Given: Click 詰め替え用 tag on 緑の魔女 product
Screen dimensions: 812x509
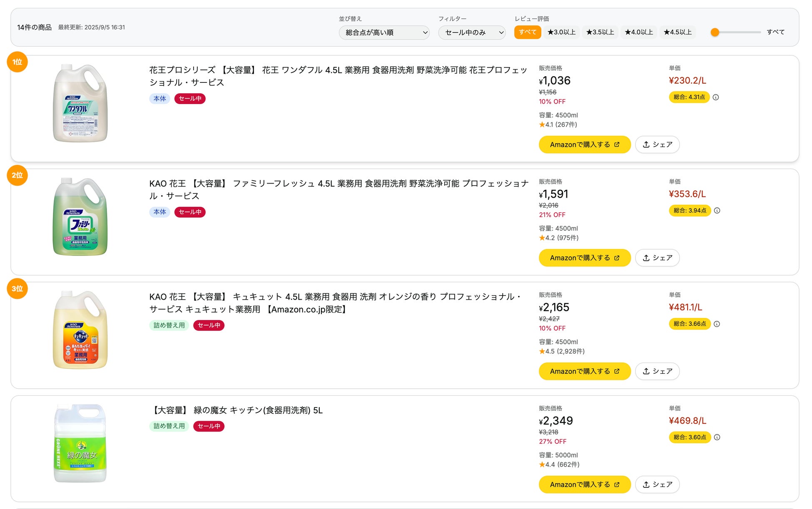Looking at the screenshot, I should tap(169, 426).
